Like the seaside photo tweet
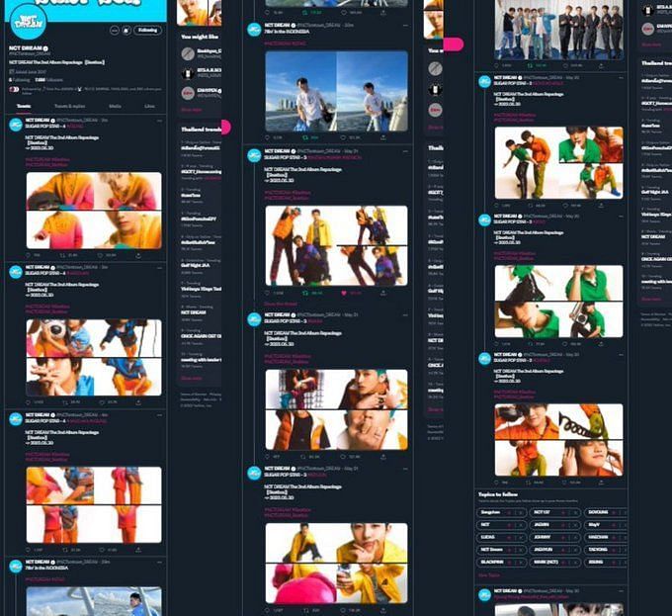 [343, 137]
